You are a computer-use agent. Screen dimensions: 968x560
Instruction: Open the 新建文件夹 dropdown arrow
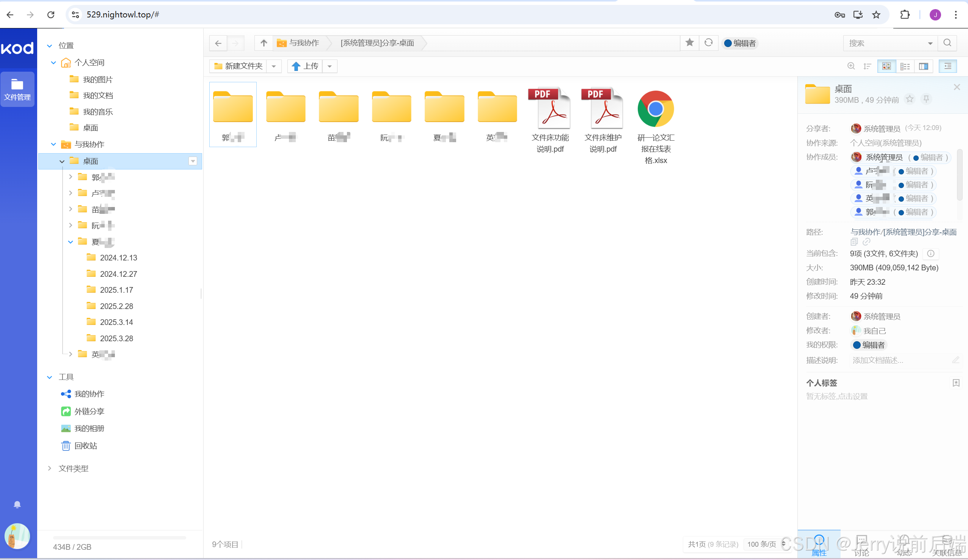point(273,66)
